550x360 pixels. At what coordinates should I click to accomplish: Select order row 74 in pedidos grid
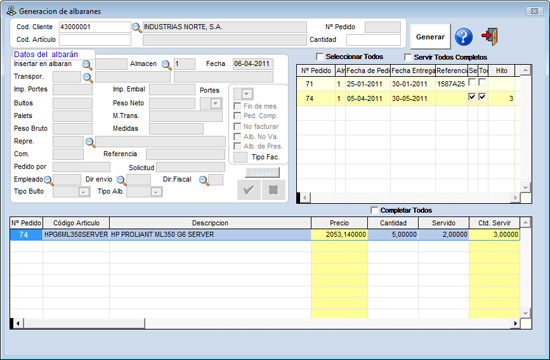pyautogui.click(x=408, y=99)
